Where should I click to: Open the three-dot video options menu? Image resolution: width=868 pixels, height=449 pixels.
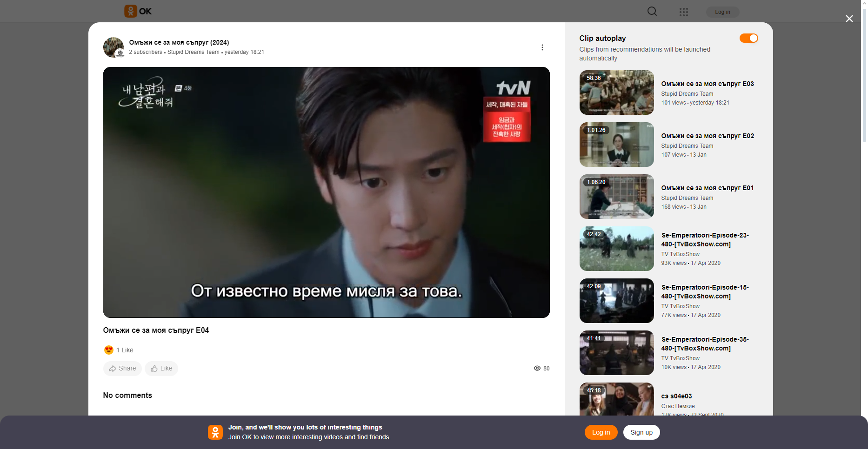542,47
